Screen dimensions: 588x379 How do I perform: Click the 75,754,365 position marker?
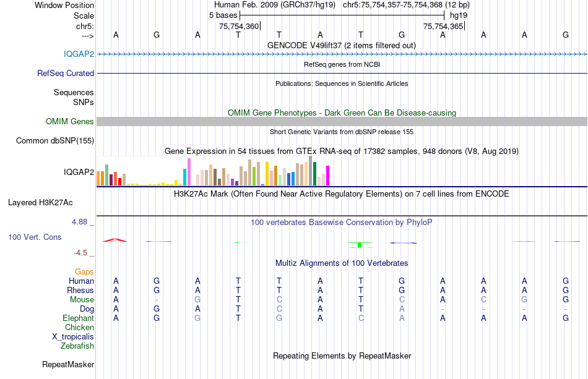[x=444, y=26]
